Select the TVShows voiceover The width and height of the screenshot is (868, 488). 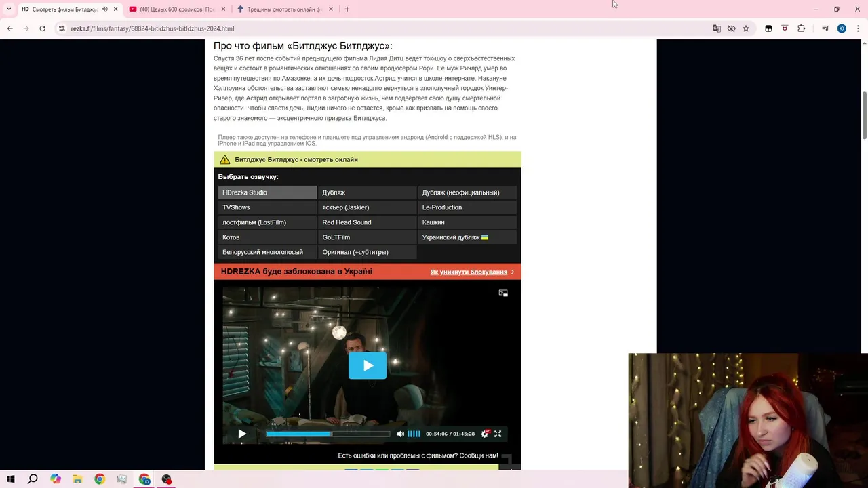267,207
